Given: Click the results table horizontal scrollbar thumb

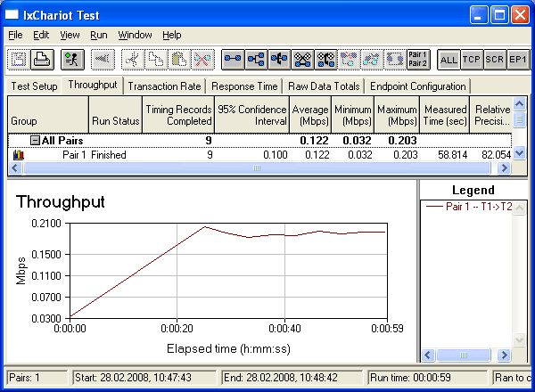Looking at the screenshot, I should [257, 168].
